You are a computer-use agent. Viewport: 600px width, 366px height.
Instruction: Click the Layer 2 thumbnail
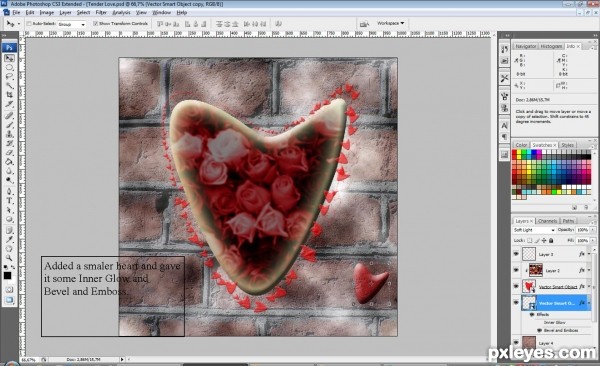pyautogui.click(x=535, y=270)
